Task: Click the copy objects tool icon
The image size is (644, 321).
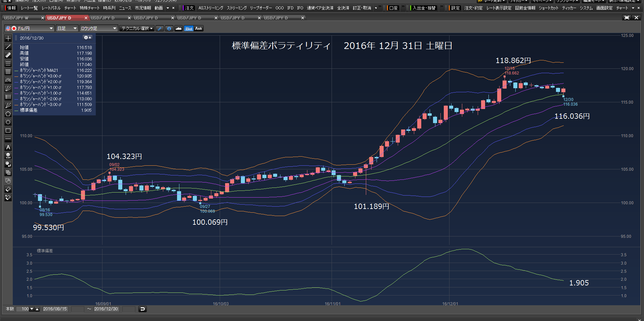Action: (8, 172)
